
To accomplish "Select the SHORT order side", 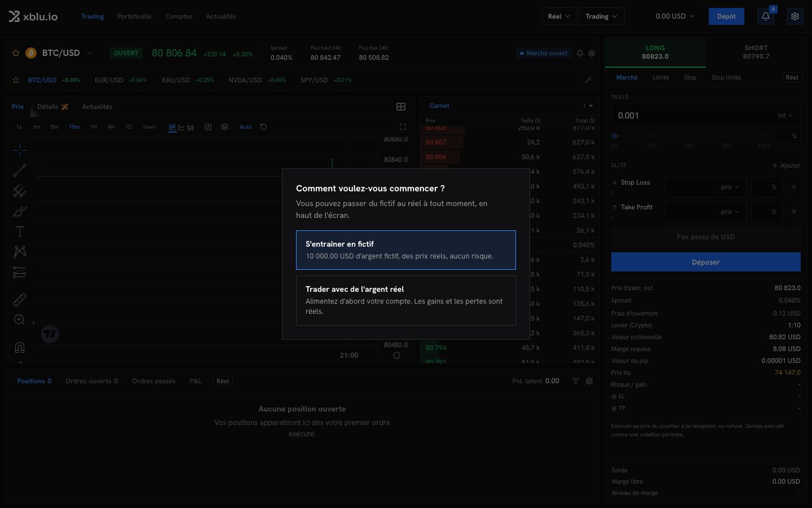I will (x=756, y=52).
